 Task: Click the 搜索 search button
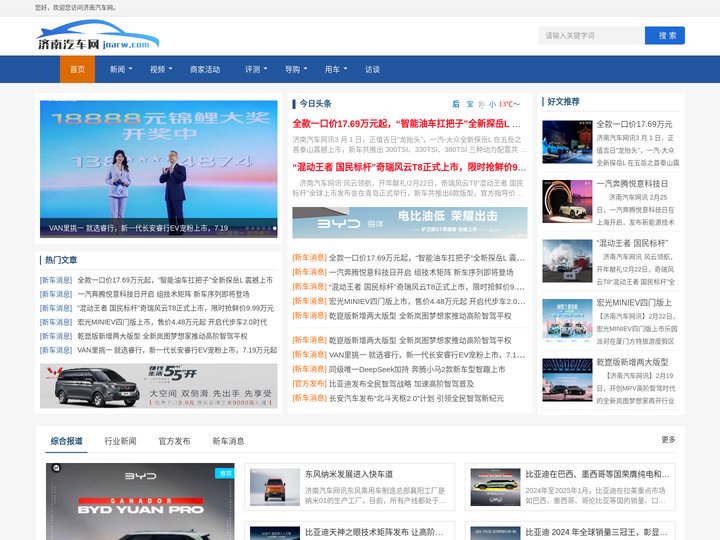point(664,35)
